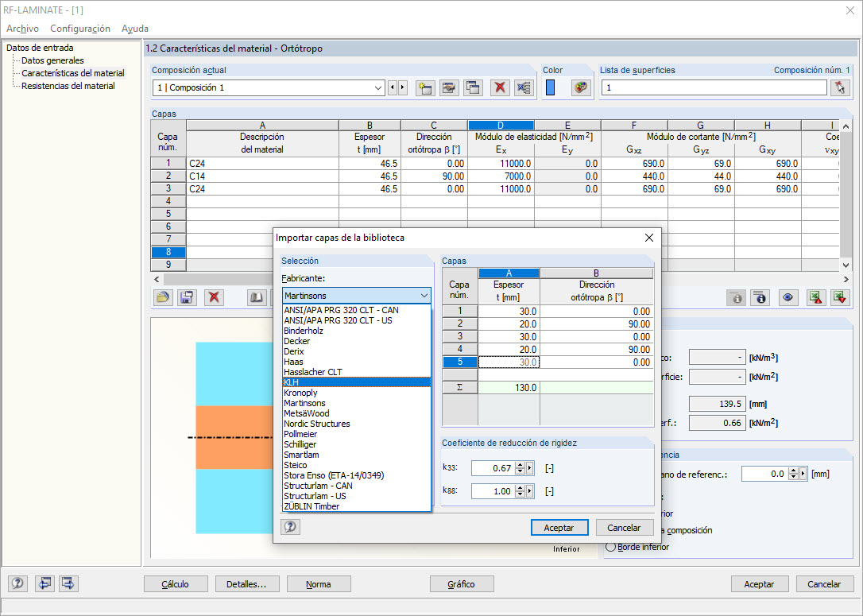The image size is (863, 616).
Task: Toggle the eye view mode icon
Action: pos(788,298)
